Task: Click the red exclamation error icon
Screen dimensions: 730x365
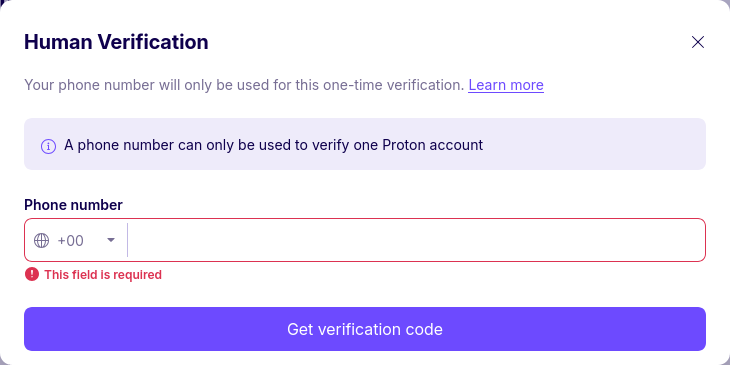Action: tap(32, 274)
